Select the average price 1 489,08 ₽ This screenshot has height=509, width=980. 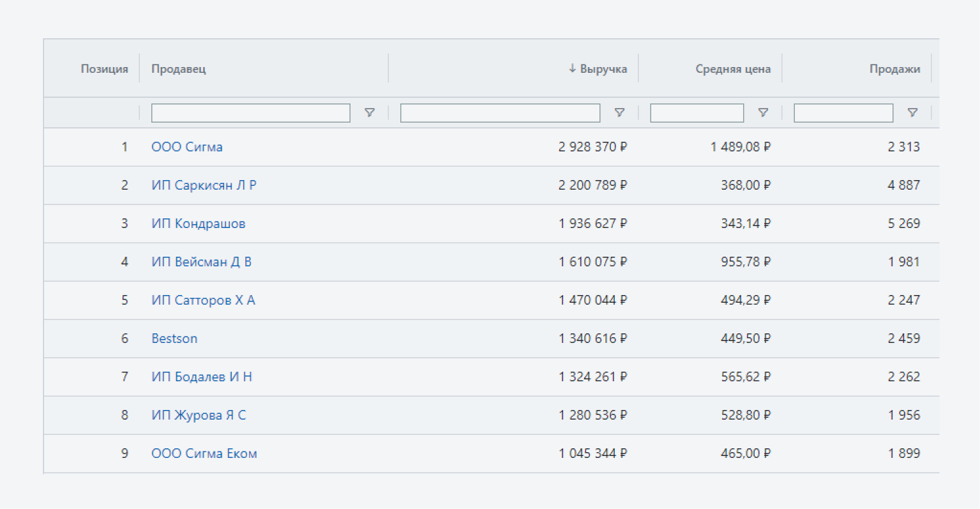tap(741, 147)
